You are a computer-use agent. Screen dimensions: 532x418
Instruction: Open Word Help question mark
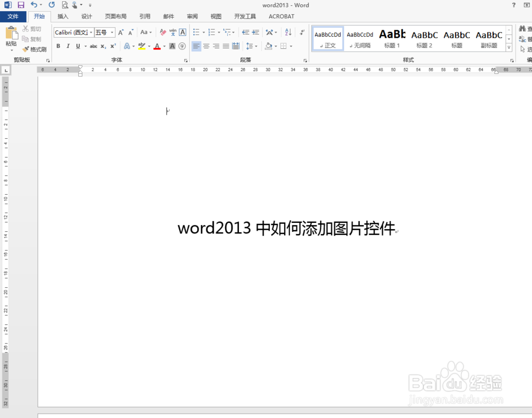(514, 5)
